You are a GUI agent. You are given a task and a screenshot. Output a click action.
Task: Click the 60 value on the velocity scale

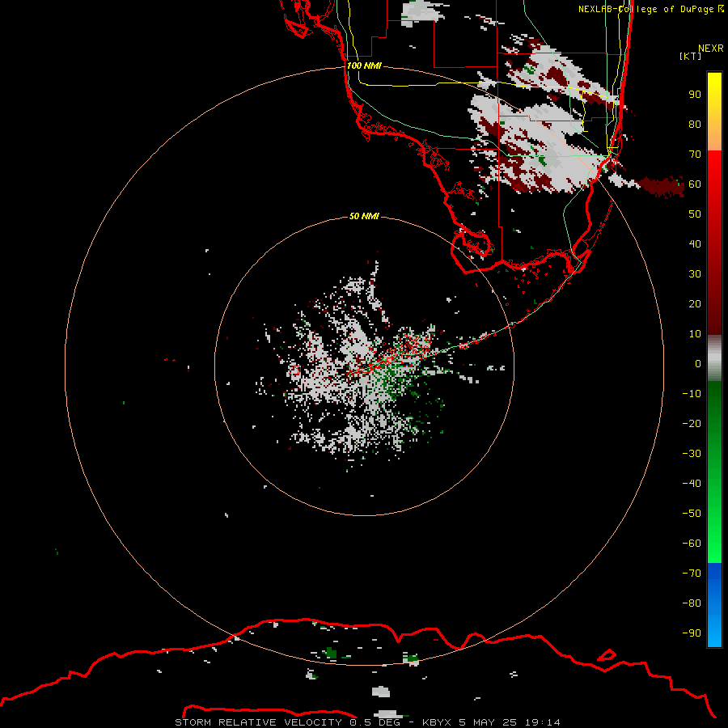(695, 184)
